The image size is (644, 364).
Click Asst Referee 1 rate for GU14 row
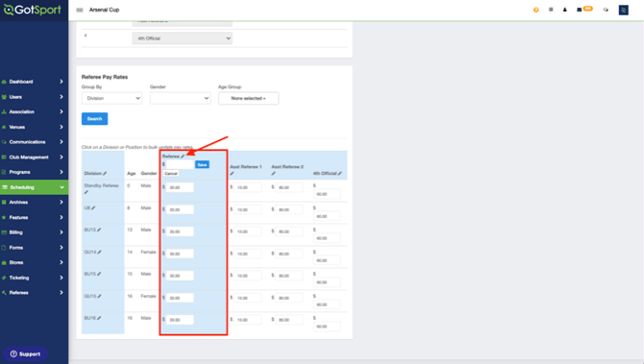(x=248, y=254)
